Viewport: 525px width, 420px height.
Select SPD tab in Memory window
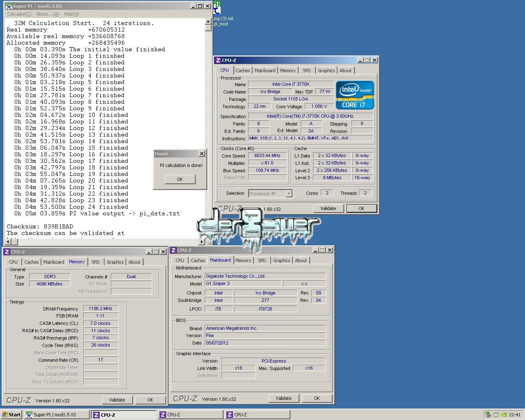tap(96, 262)
